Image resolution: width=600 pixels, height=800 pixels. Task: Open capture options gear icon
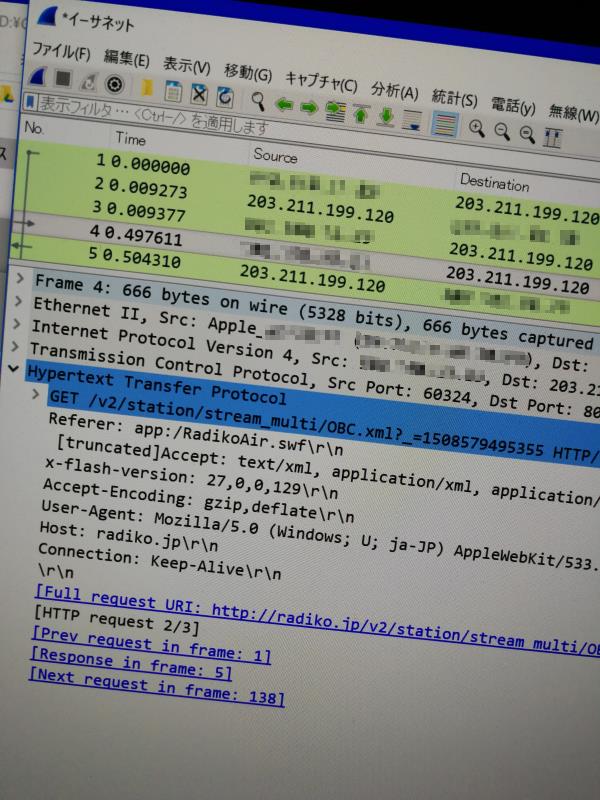pyautogui.click(x=114, y=84)
